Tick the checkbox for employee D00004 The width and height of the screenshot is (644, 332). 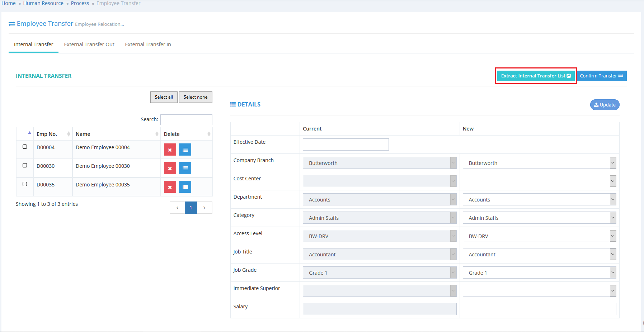[25, 147]
